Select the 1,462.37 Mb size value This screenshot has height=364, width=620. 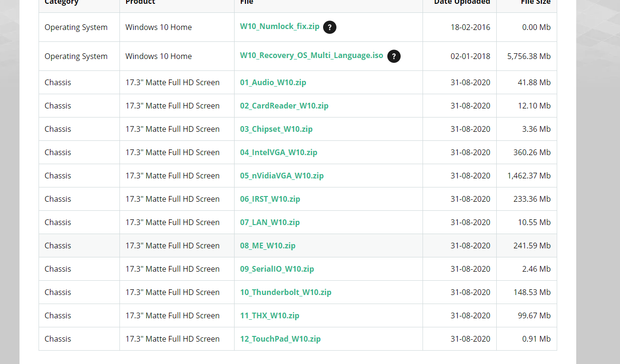coord(529,176)
